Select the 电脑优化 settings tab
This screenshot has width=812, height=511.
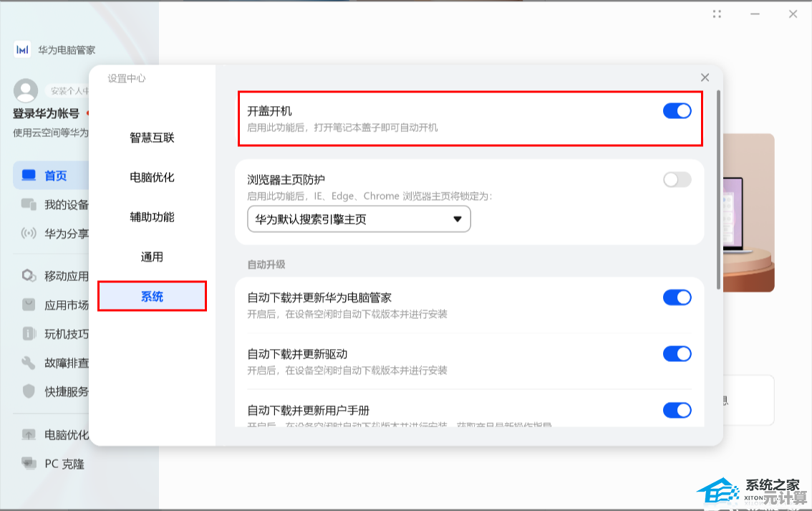(x=152, y=177)
